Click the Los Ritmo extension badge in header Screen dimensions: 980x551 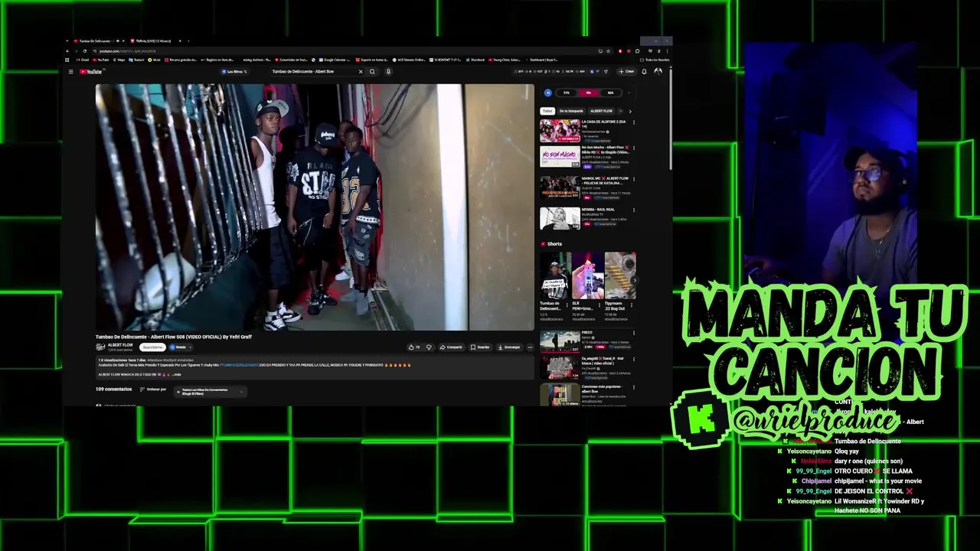pyautogui.click(x=235, y=72)
